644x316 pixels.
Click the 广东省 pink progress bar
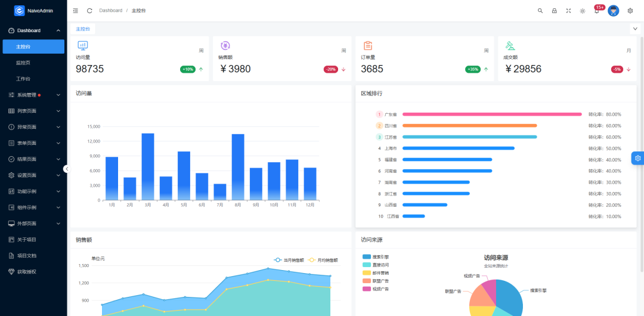[x=492, y=114]
